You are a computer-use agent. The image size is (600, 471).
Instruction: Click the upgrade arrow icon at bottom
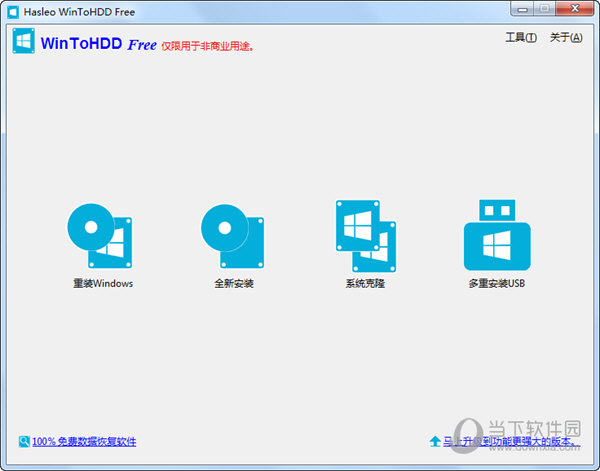[x=435, y=442]
